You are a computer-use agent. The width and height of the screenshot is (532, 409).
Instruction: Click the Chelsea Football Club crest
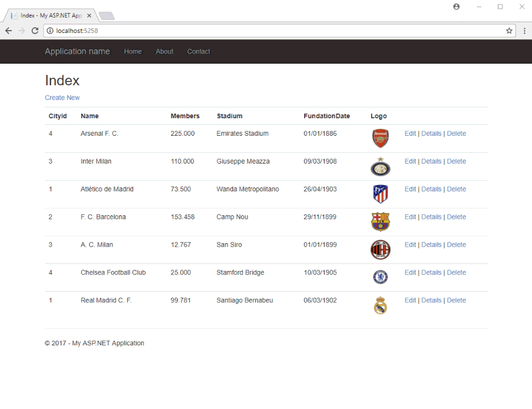pyautogui.click(x=380, y=277)
